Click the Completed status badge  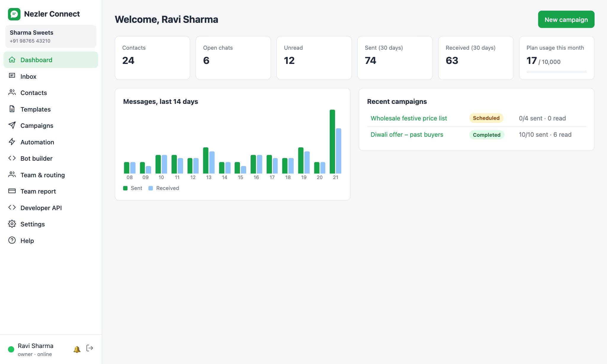(x=486, y=135)
